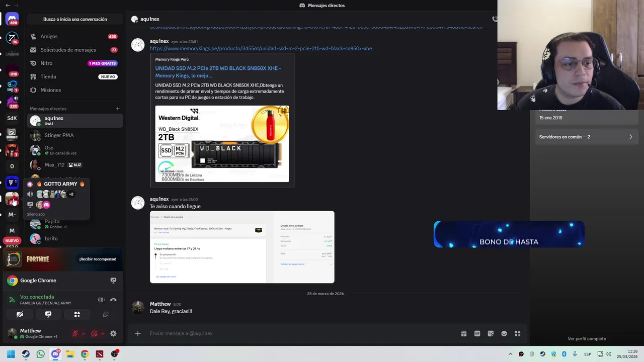This screenshot has width=644, height=362.
Task: Open the server with 220 badge
Action: pos(12,101)
